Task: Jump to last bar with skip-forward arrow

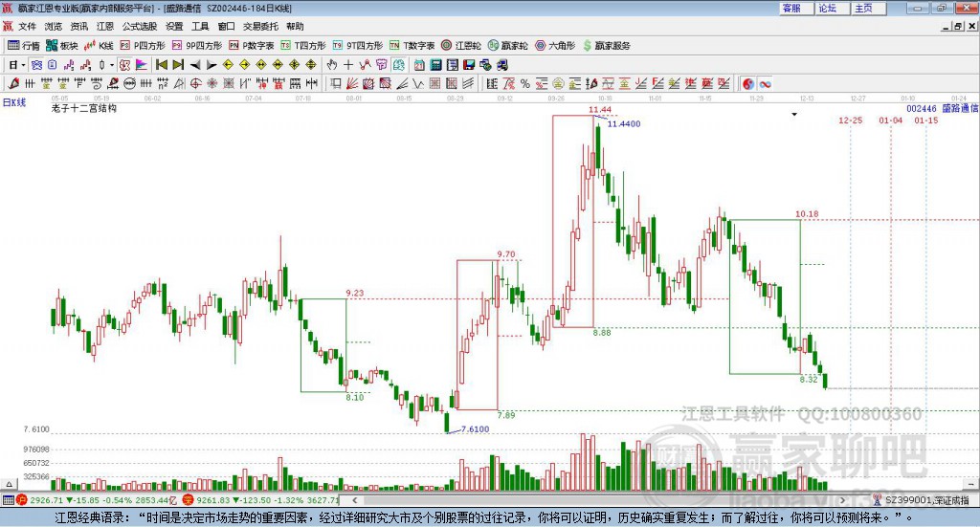Action: coord(178,65)
